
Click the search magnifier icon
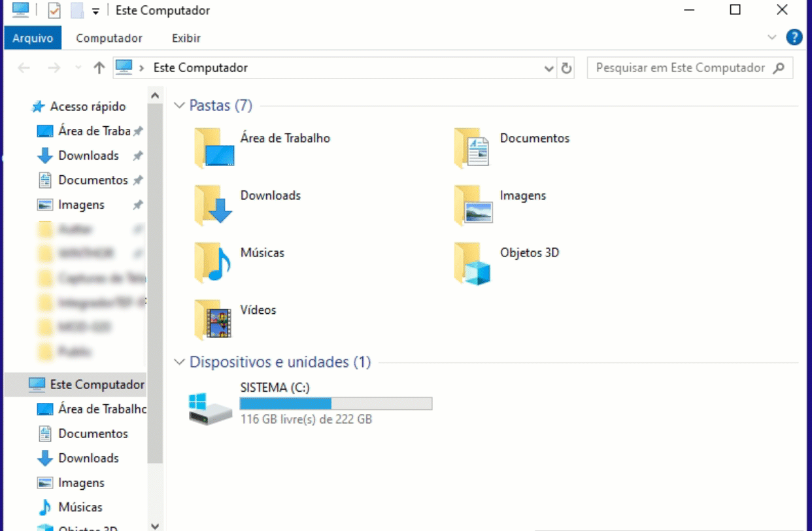(x=779, y=67)
